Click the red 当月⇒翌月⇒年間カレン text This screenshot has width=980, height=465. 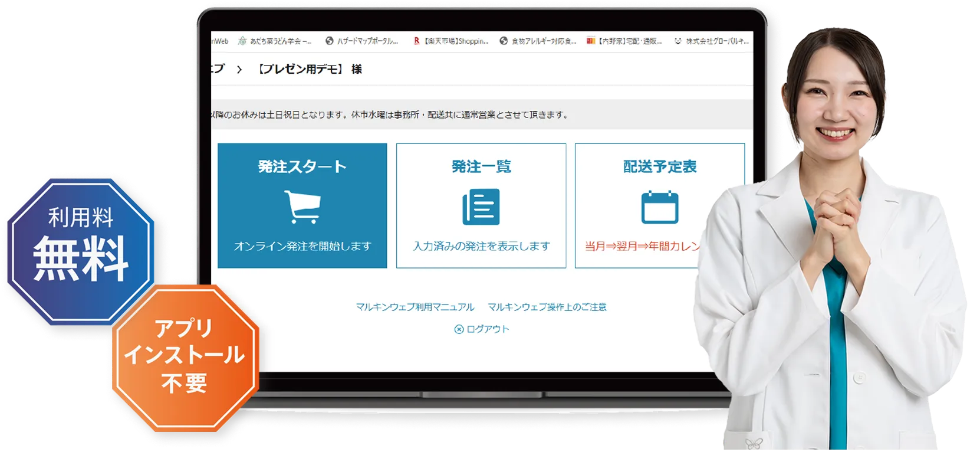pyautogui.click(x=643, y=246)
